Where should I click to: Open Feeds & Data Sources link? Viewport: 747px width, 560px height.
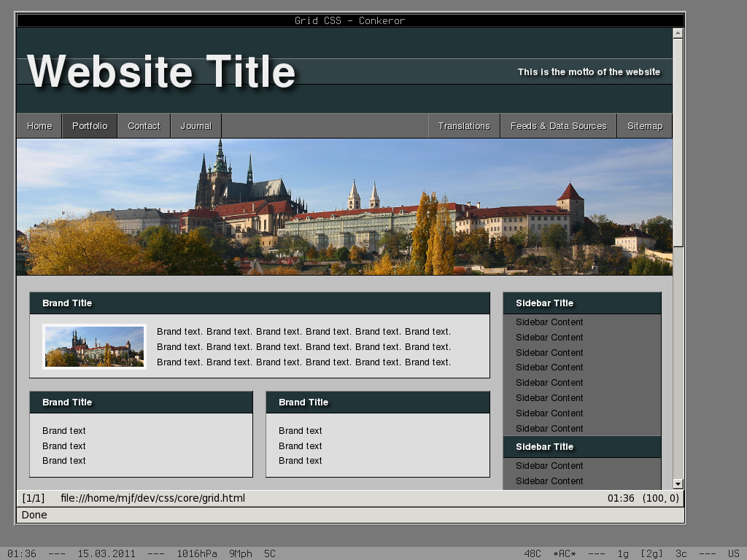tap(558, 126)
